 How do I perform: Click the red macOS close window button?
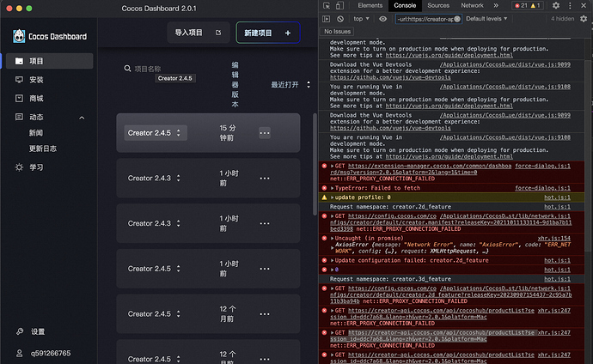[9, 9]
